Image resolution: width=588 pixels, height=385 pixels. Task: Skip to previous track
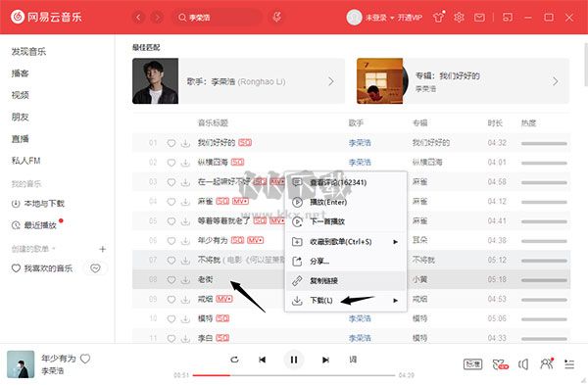click(262, 360)
